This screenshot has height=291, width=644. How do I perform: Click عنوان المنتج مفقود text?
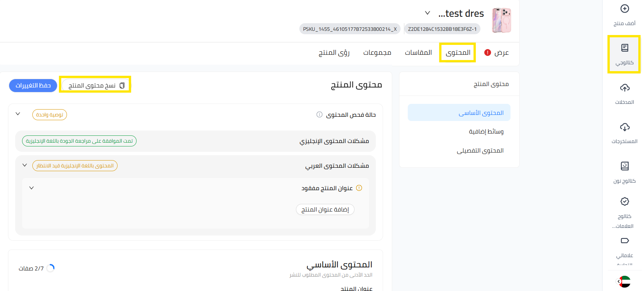point(327,188)
